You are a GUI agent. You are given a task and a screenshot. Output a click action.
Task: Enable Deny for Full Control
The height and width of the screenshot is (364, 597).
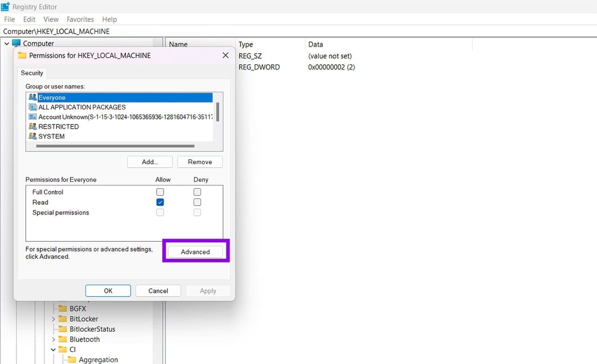(197, 192)
